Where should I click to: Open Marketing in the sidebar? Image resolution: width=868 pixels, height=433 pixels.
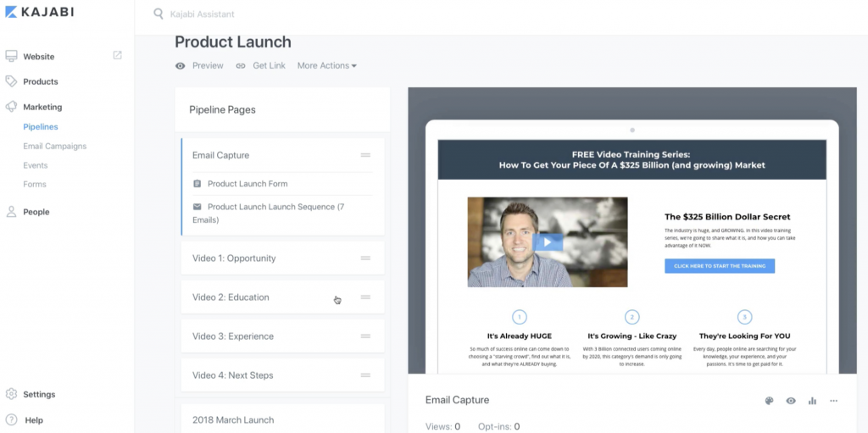click(x=42, y=107)
